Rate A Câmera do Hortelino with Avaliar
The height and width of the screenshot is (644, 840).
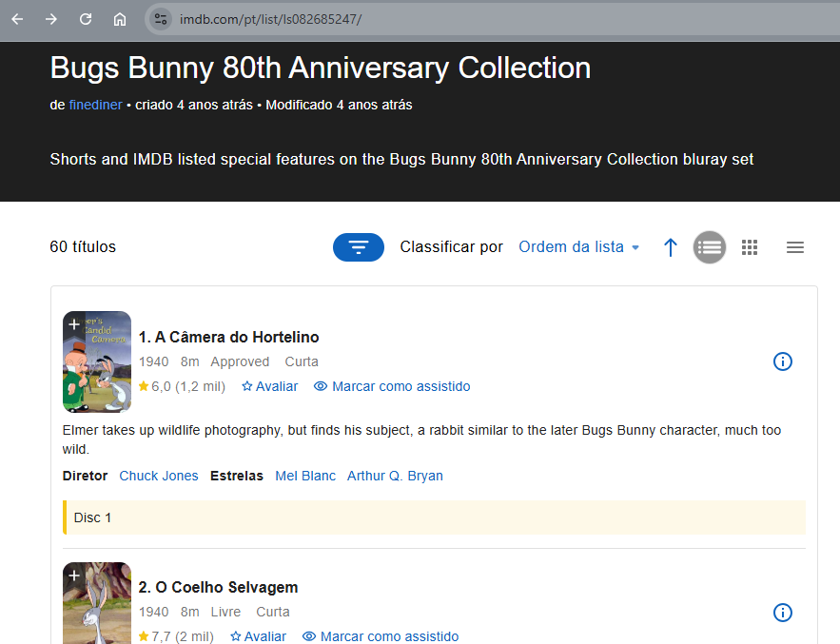(x=270, y=386)
